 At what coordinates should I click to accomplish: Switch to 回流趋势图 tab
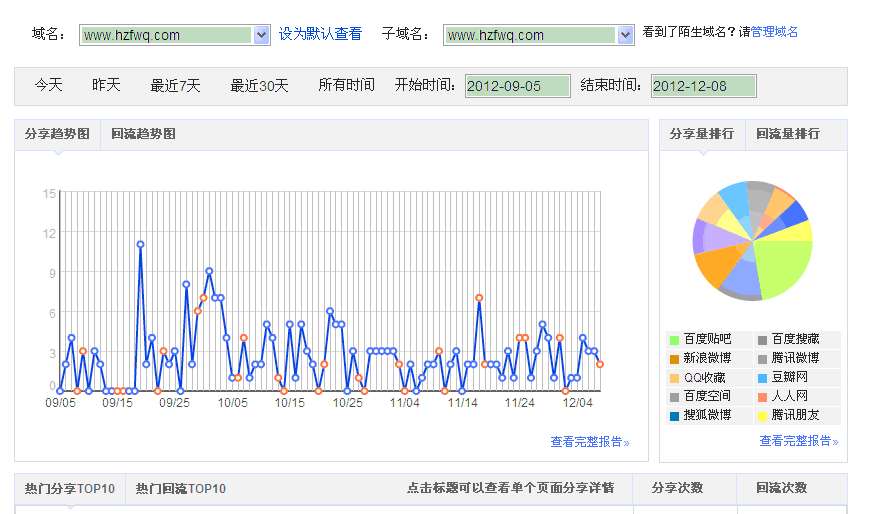coord(143,134)
